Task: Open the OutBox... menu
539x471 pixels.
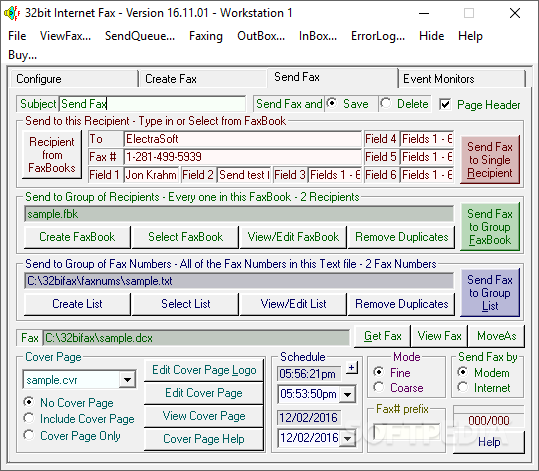Action: tap(261, 36)
